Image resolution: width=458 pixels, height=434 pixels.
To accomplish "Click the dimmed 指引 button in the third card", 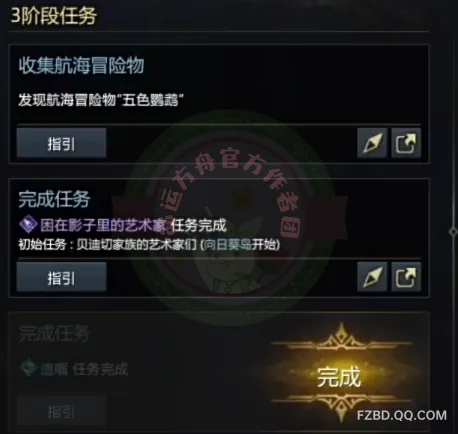I will (x=61, y=411).
